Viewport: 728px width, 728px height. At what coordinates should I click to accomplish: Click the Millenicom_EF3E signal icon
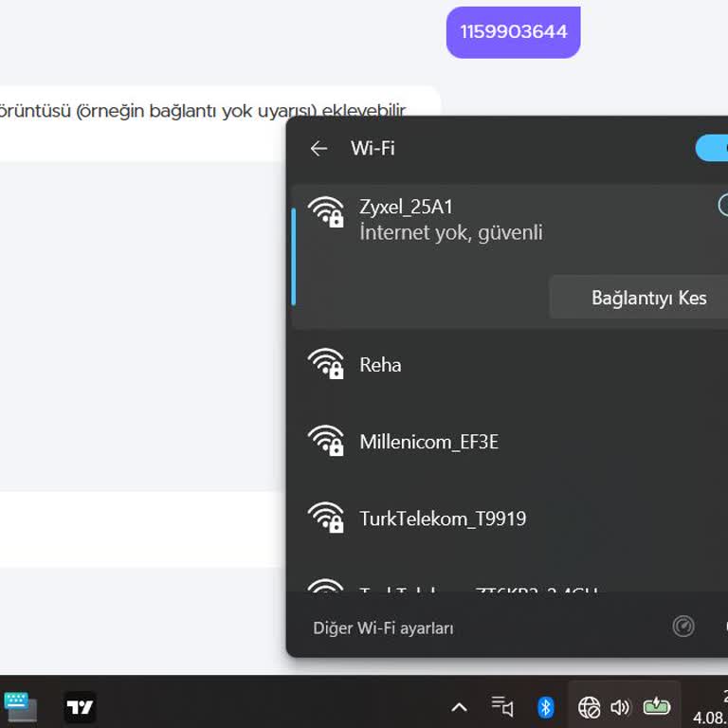(x=326, y=441)
